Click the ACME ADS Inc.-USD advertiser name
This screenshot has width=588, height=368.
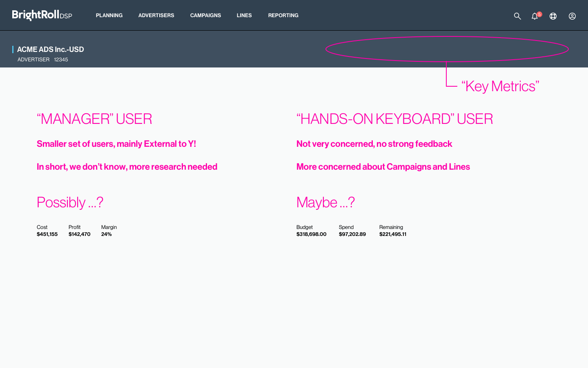click(51, 49)
